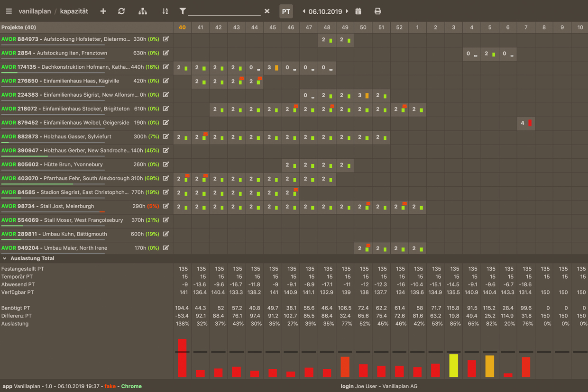Clear the filter text field
The height and width of the screenshot is (392, 588).
tap(267, 11)
